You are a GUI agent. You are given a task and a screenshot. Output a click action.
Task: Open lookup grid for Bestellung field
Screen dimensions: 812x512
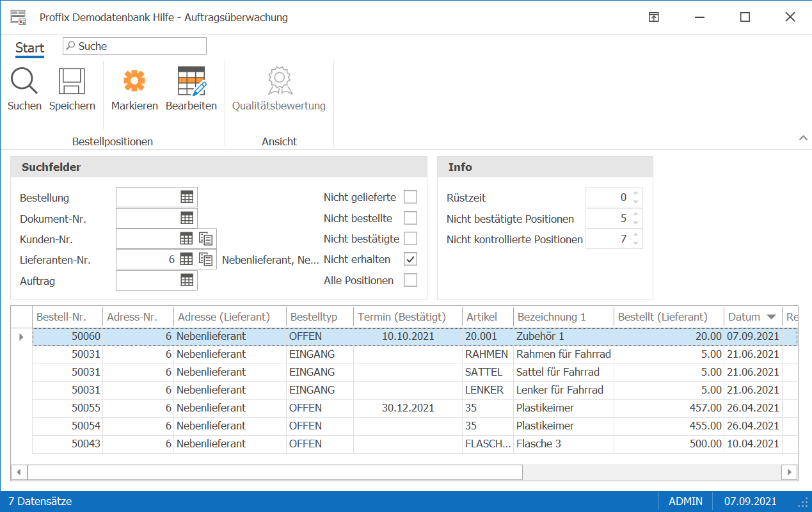point(187,198)
